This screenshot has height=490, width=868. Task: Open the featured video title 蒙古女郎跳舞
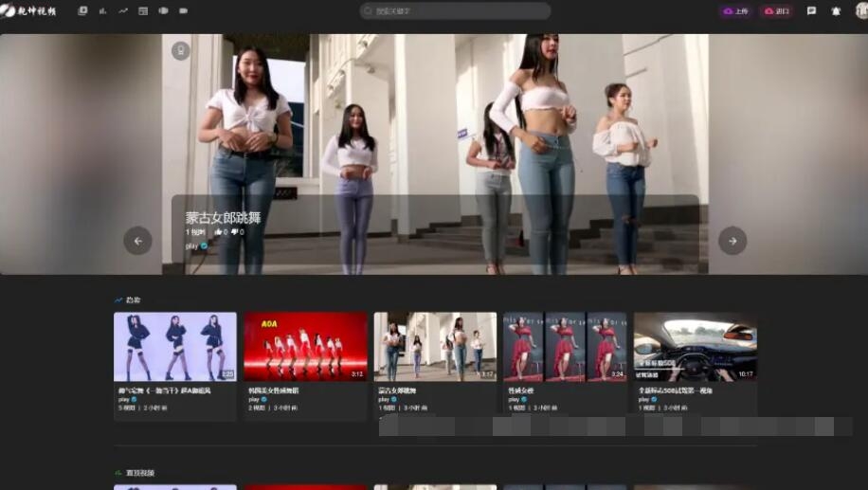click(x=223, y=218)
